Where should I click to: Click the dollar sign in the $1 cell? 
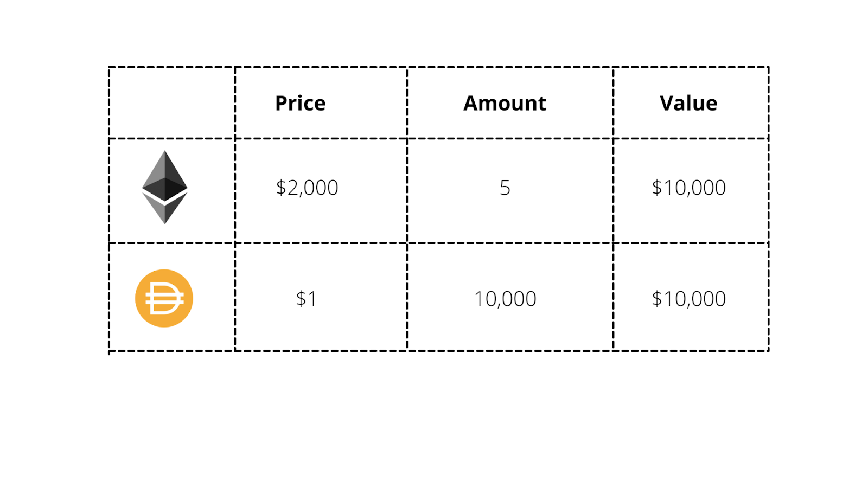pos(301,299)
